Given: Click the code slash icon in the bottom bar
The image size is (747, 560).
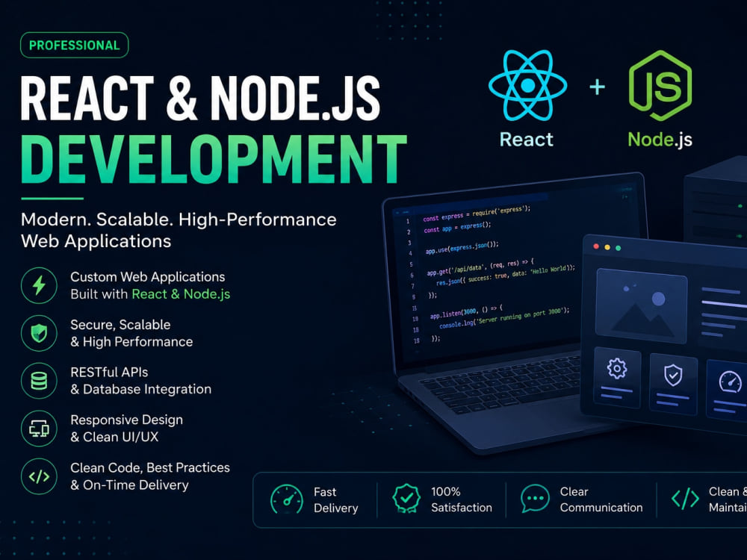Looking at the screenshot, I should pyautogui.click(x=685, y=499).
